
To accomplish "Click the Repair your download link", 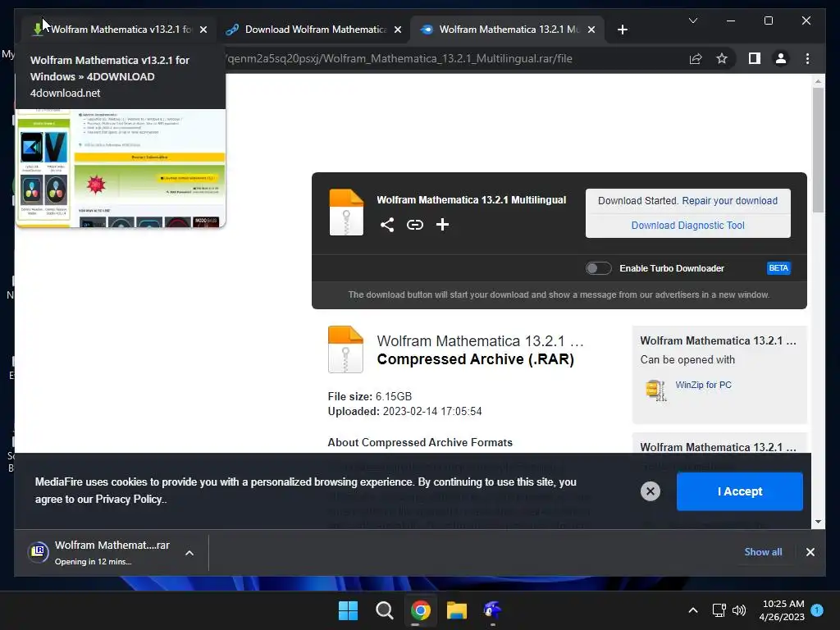I will (729, 201).
